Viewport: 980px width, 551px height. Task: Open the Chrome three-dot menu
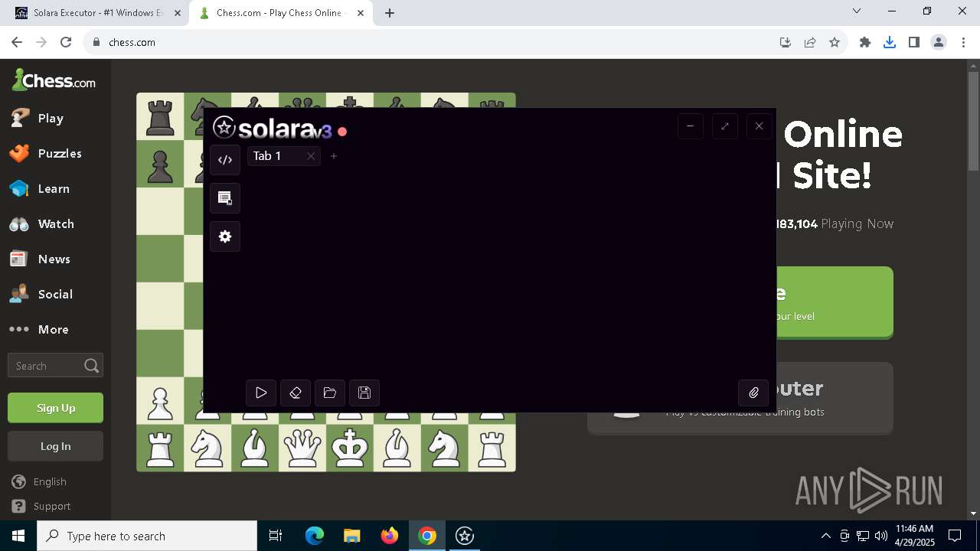963,42
